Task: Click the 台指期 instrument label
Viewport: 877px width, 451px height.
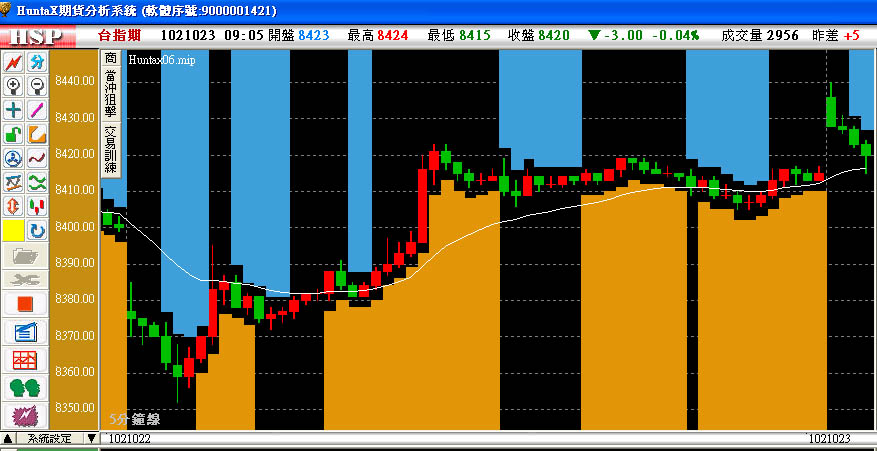Action: [x=119, y=35]
